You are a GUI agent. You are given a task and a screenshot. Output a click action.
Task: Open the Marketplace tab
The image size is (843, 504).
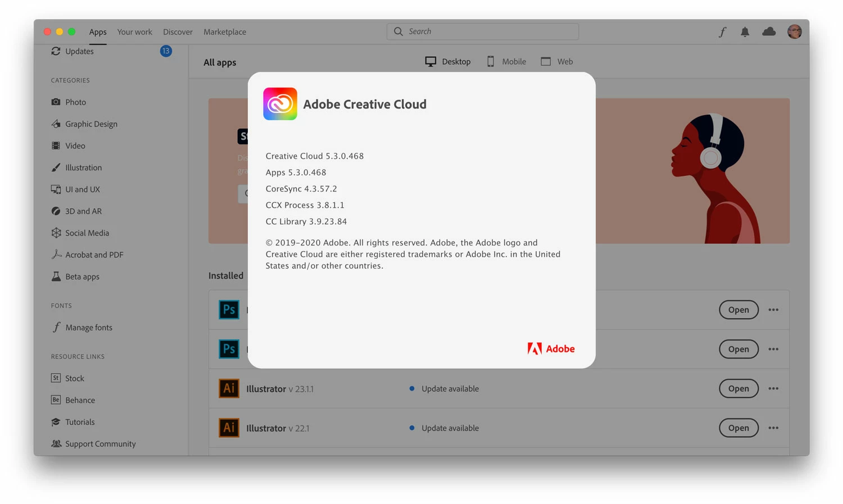click(225, 32)
